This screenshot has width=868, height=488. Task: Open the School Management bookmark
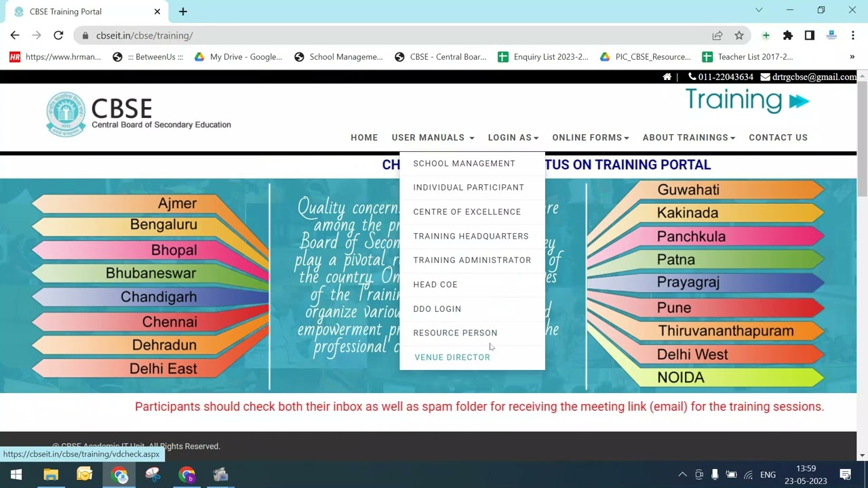pos(338,57)
